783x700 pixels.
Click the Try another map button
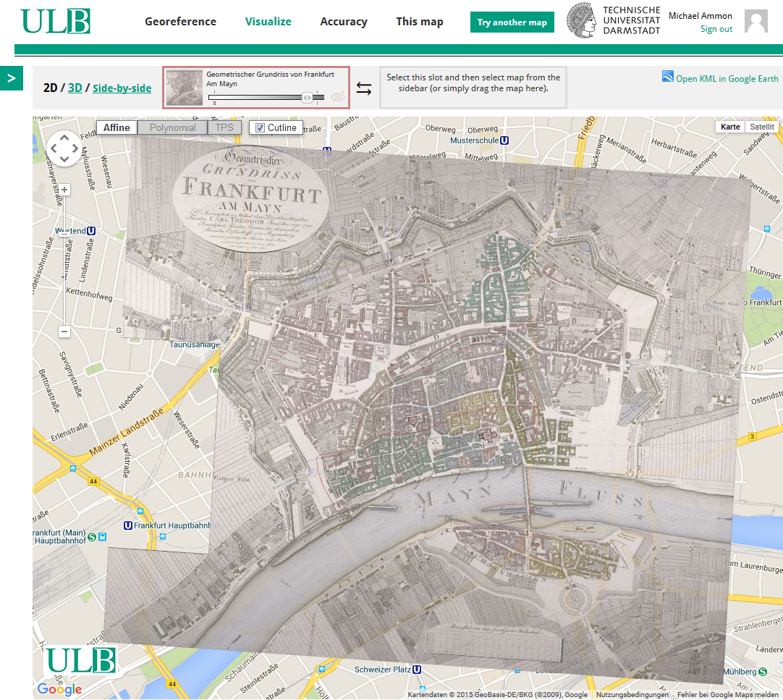point(512,22)
